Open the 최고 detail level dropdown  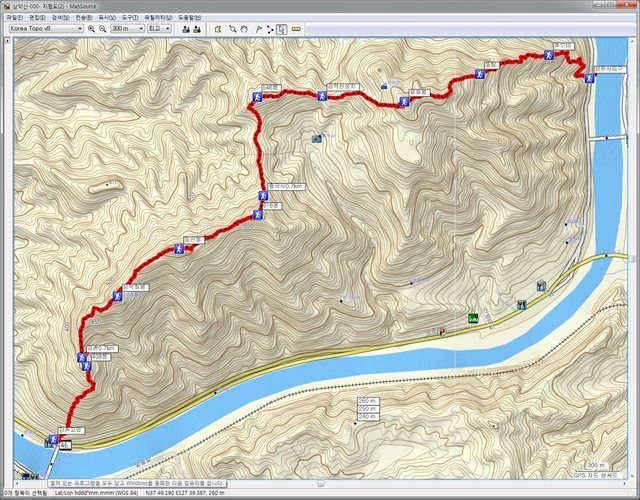pos(159,29)
